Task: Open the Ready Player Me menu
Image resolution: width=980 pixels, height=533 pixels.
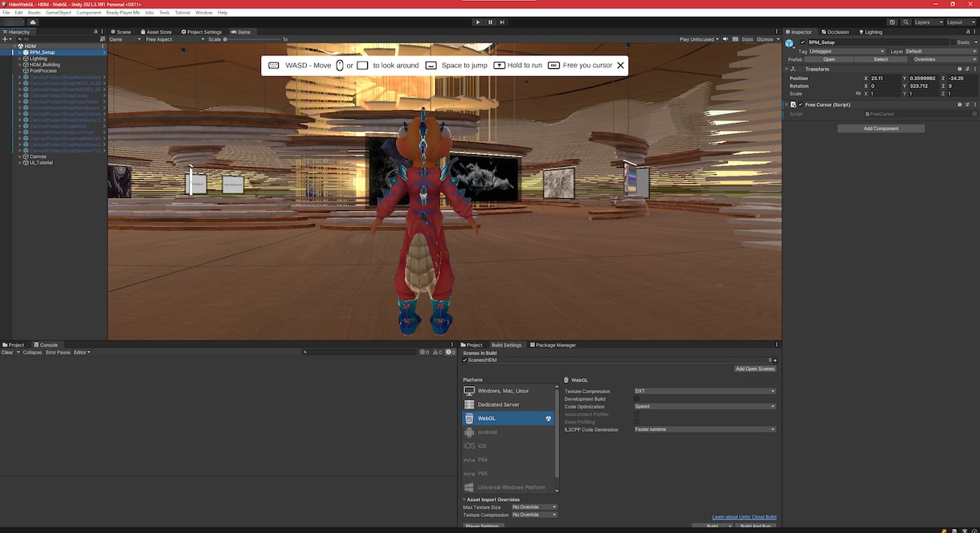Action: click(123, 13)
